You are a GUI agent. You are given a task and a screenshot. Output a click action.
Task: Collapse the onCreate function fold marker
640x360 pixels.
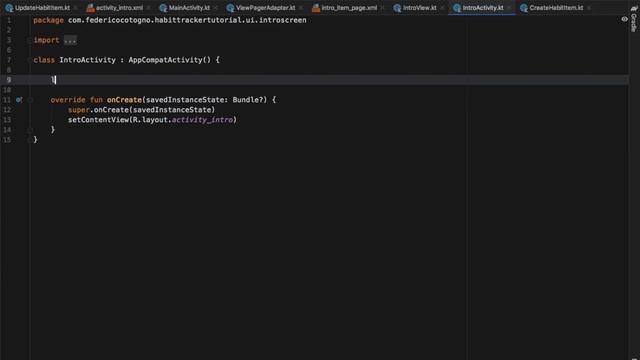[x=30, y=100]
